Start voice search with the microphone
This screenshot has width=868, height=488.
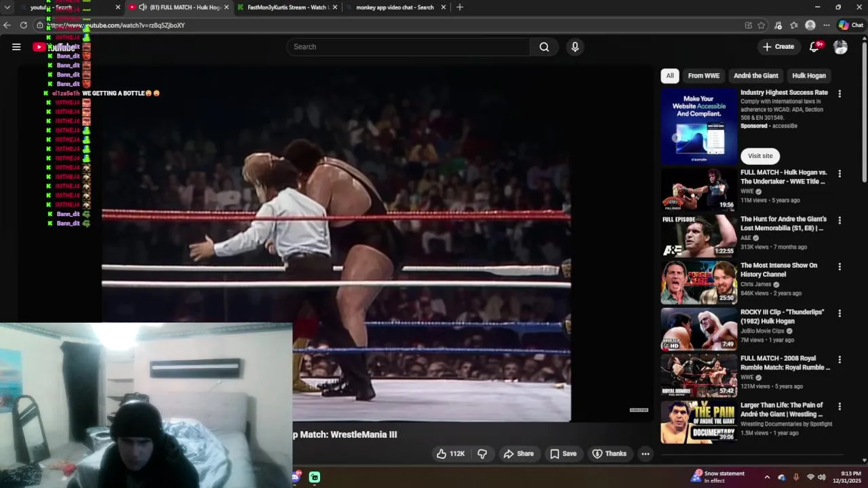[x=575, y=47]
